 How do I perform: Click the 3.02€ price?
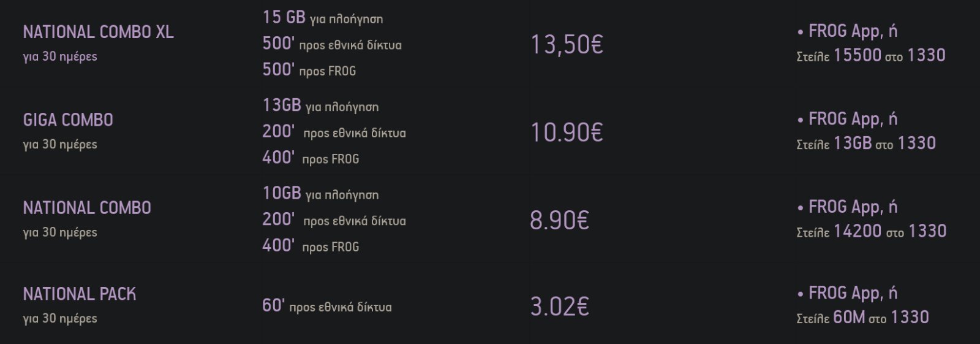(559, 306)
